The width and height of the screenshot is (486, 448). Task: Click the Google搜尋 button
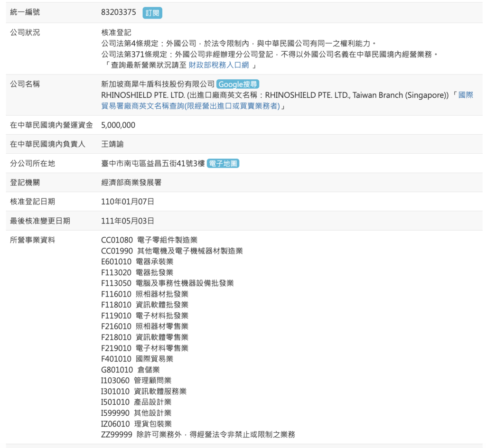pos(238,84)
